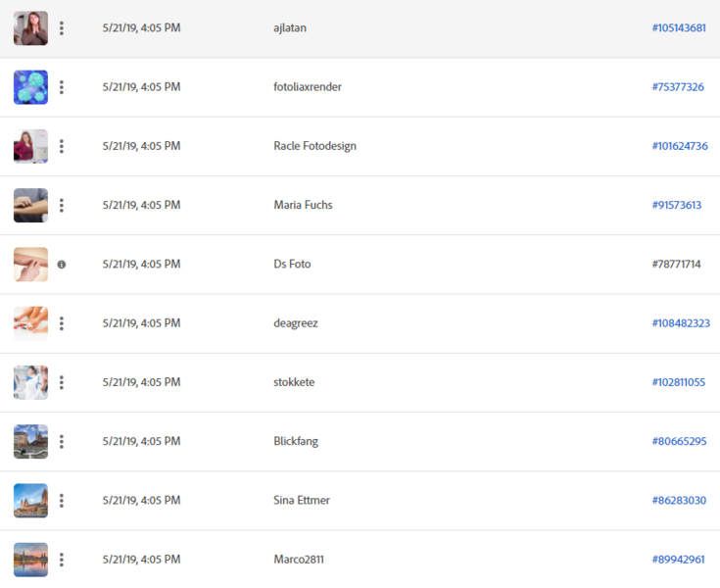The image size is (720, 588).
Task: Open asset link #108482323
Action: [x=681, y=323]
